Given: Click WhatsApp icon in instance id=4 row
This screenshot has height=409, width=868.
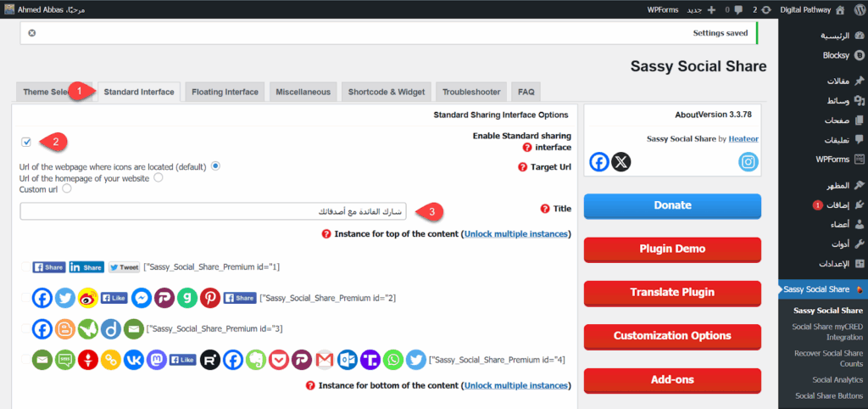Looking at the screenshot, I should coord(393,360).
